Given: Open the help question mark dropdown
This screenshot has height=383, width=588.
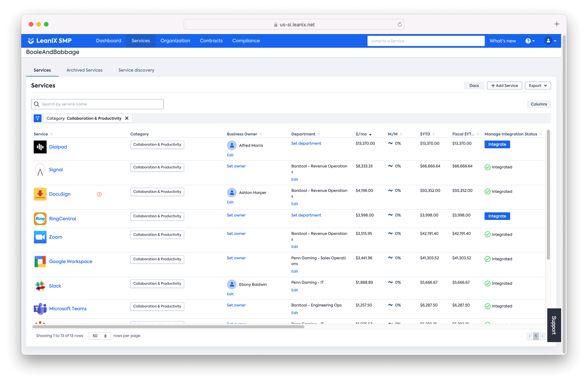Looking at the screenshot, I should tap(530, 41).
